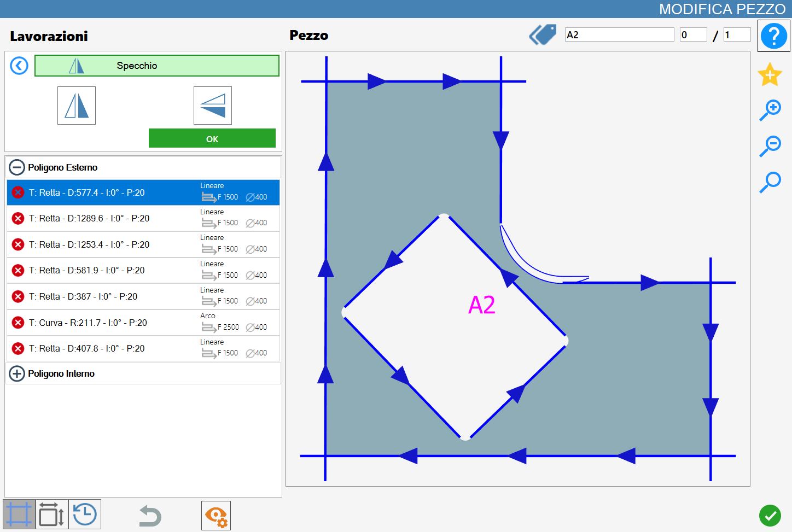Zoom in on the piece drawing

[x=770, y=110]
